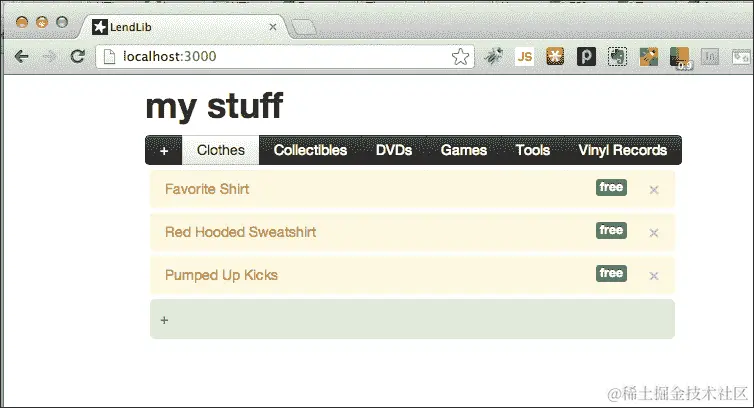Click the page document icon in address bar

110,57
